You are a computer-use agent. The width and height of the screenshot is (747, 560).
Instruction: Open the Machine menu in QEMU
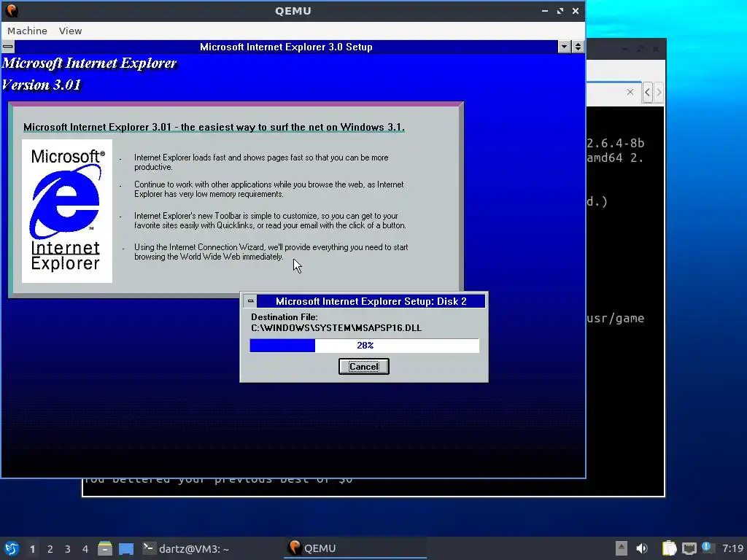coord(27,31)
